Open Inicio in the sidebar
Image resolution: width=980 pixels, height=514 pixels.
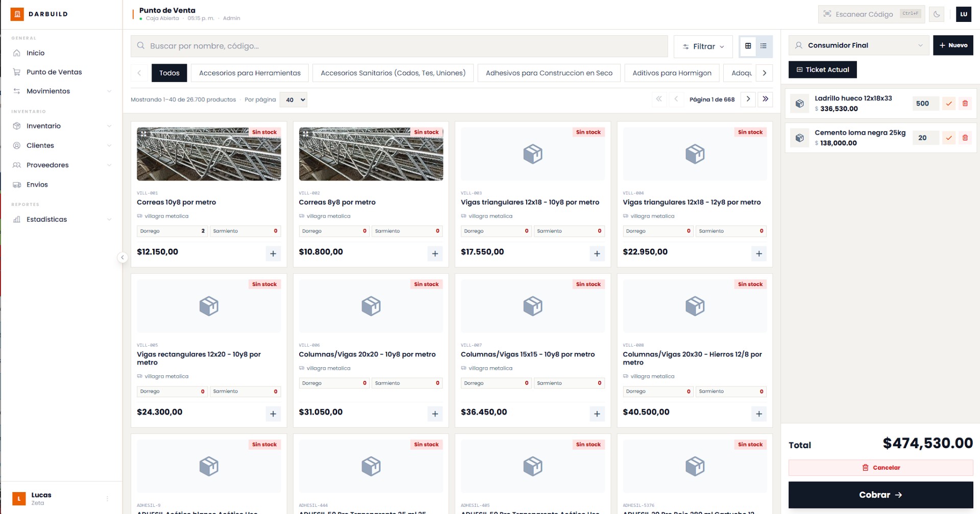pyautogui.click(x=61, y=53)
